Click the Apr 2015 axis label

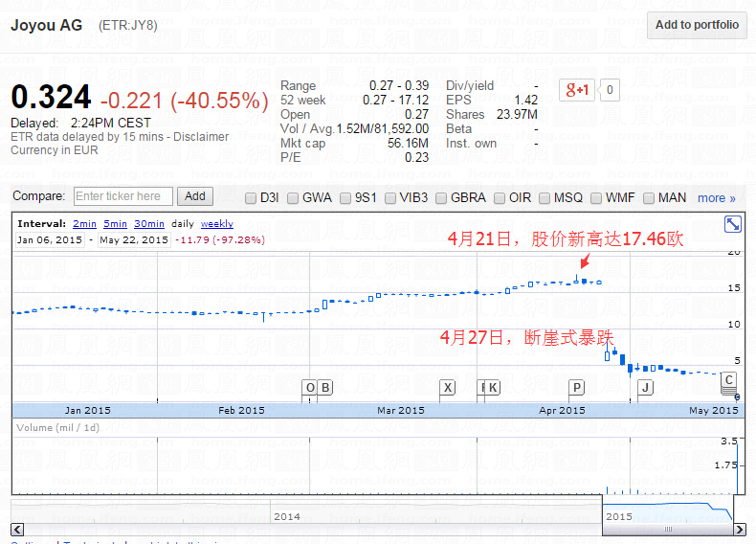click(562, 410)
